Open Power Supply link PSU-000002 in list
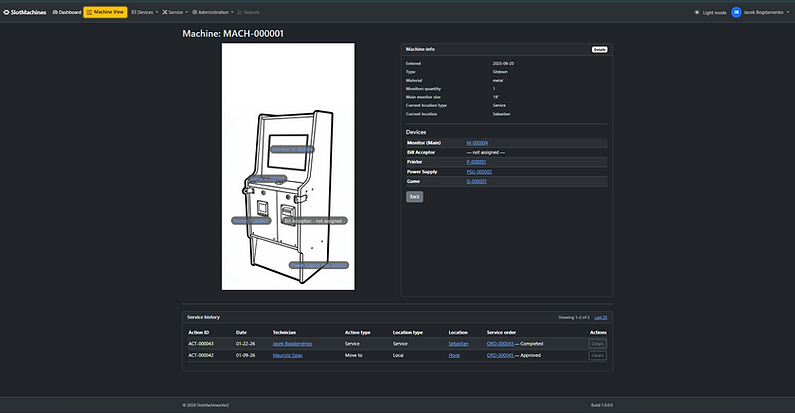This screenshot has height=413, width=795. coord(479,172)
